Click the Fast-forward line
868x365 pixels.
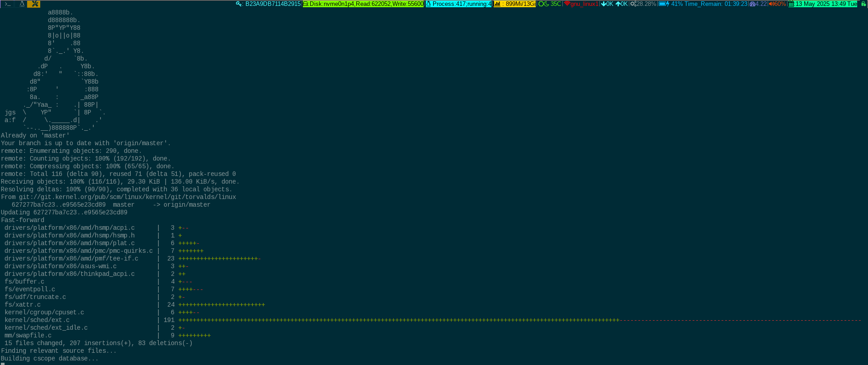tap(23, 220)
